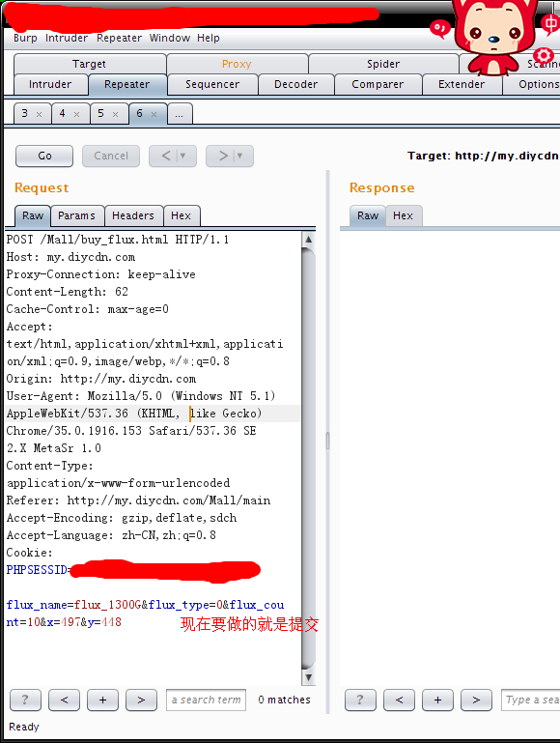This screenshot has height=743, width=560.
Task: Focus the response search term field
Action: click(x=531, y=700)
